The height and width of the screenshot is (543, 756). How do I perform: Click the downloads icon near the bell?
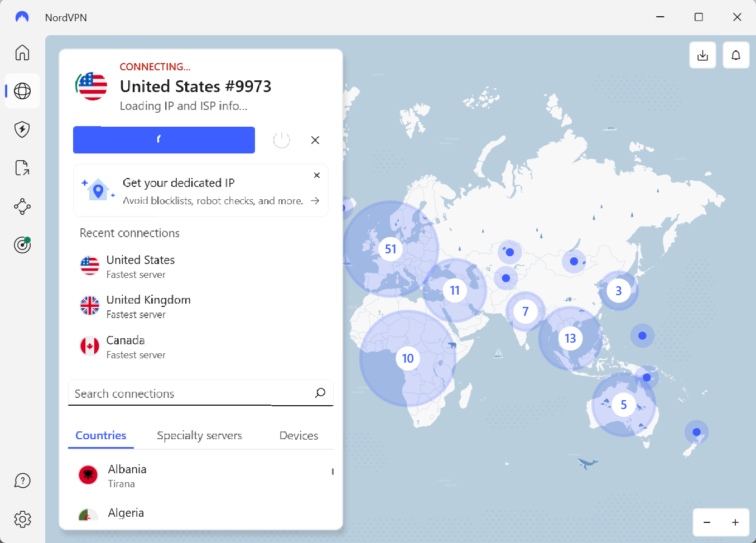pyautogui.click(x=702, y=55)
